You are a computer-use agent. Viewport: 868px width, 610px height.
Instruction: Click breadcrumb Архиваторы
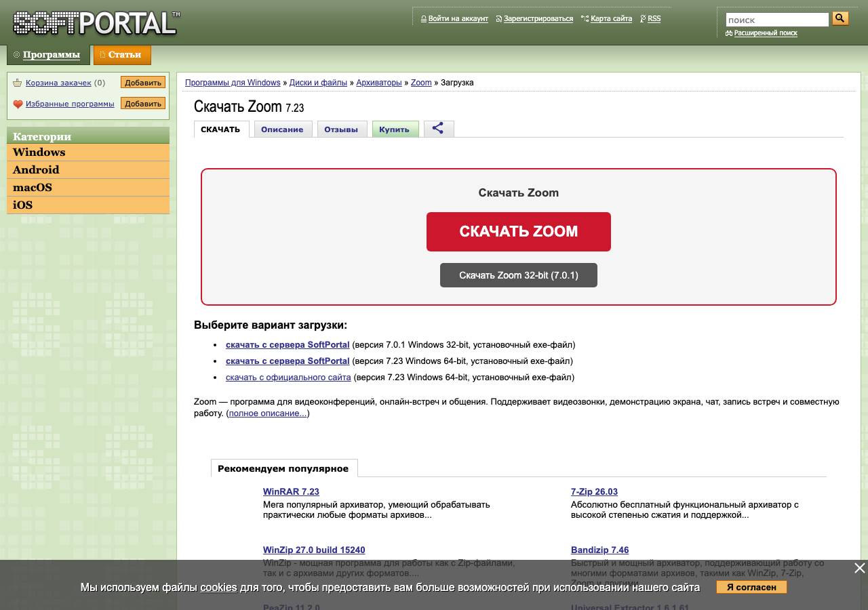point(379,83)
